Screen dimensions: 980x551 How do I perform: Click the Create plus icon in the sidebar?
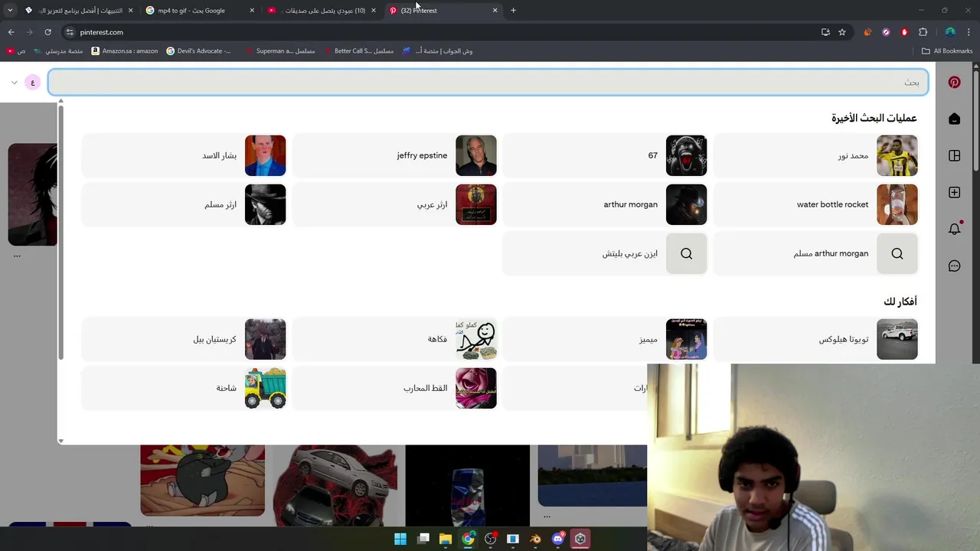pos(954,192)
